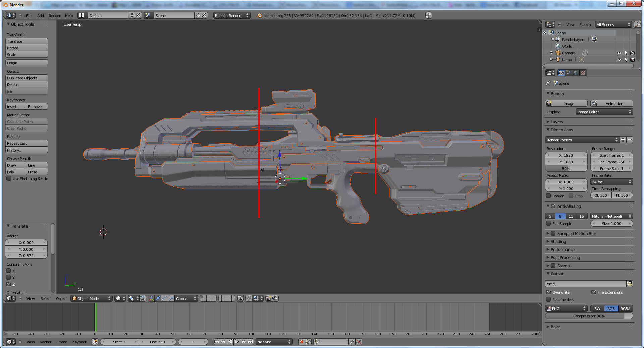Open the Render menu in top bar
Viewport: 644px width, 348px height.
(54, 15)
